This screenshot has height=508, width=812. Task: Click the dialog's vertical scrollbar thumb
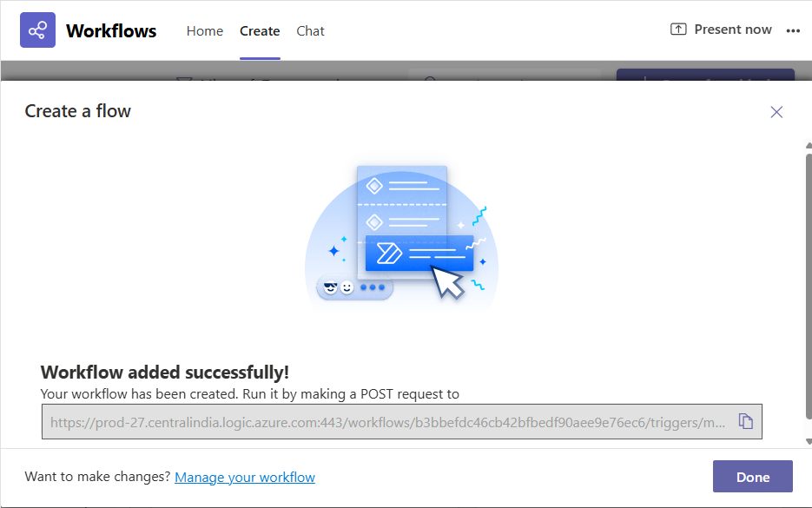[x=808, y=295]
